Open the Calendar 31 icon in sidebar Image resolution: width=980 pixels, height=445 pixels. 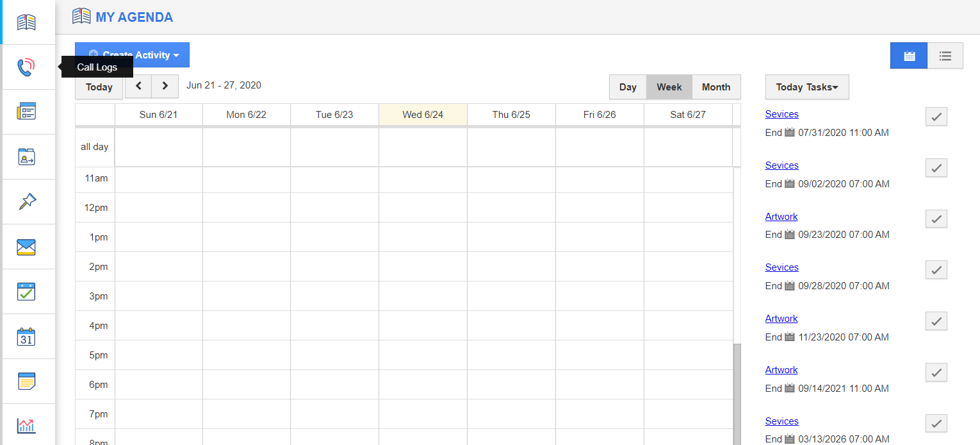pyautogui.click(x=26, y=336)
